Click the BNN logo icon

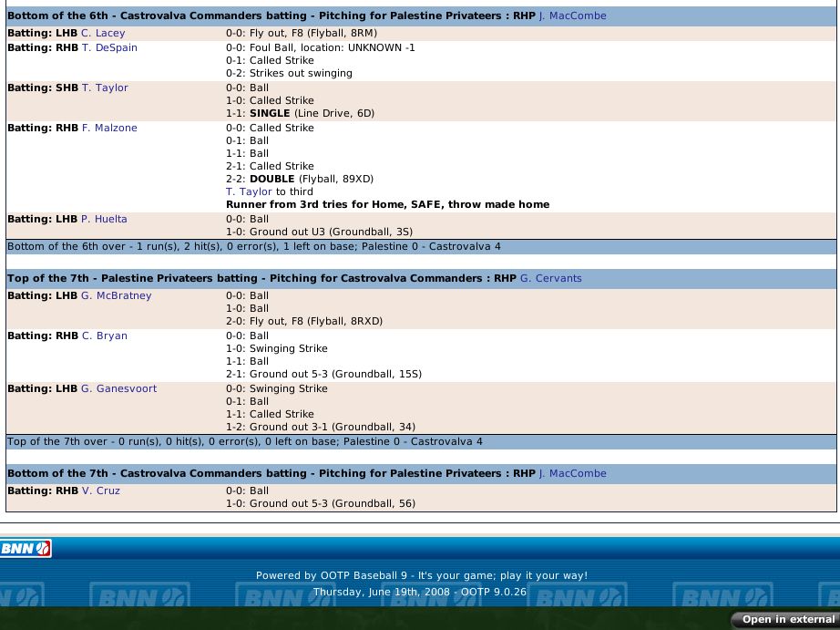point(26,548)
